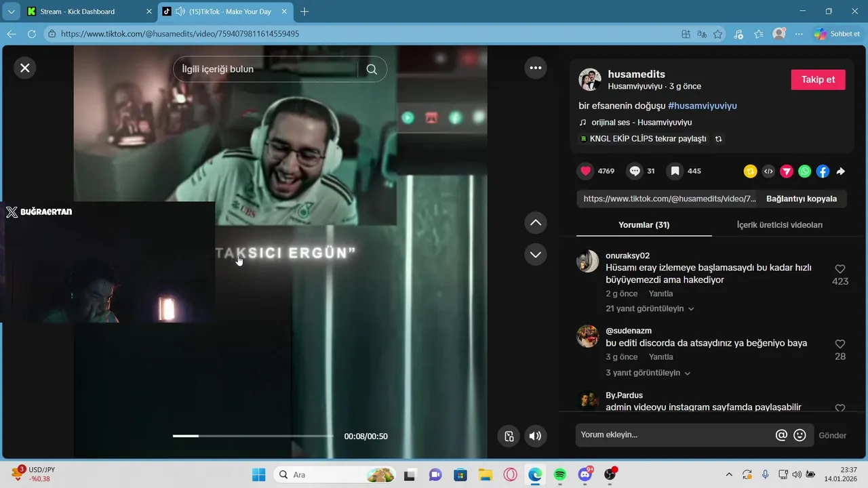Screen dimensions: 868x488
Task: Open more share options arrow
Action: coord(841,171)
